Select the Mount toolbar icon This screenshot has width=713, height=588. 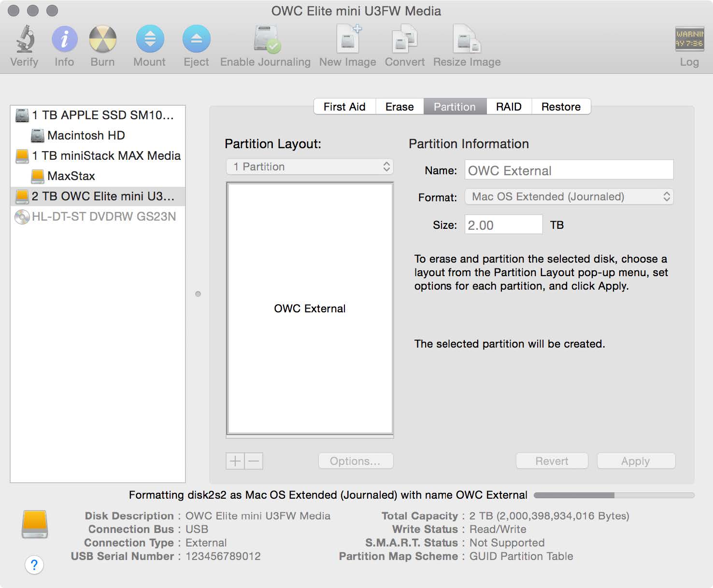coord(149,43)
